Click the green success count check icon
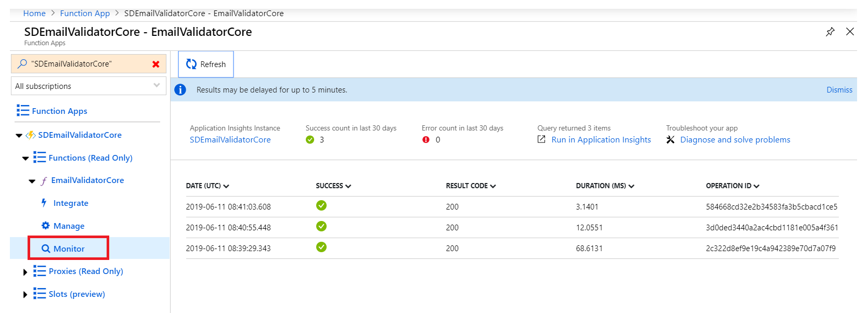 point(310,139)
